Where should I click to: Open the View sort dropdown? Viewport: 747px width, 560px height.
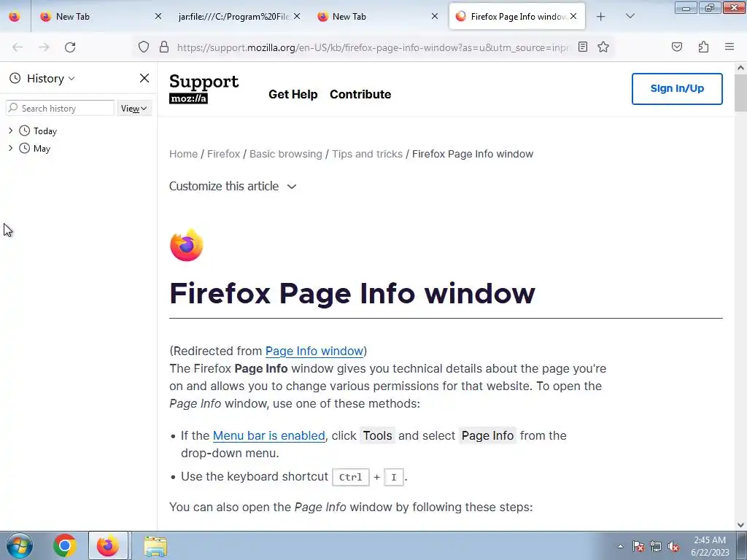pyautogui.click(x=133, y=109)
